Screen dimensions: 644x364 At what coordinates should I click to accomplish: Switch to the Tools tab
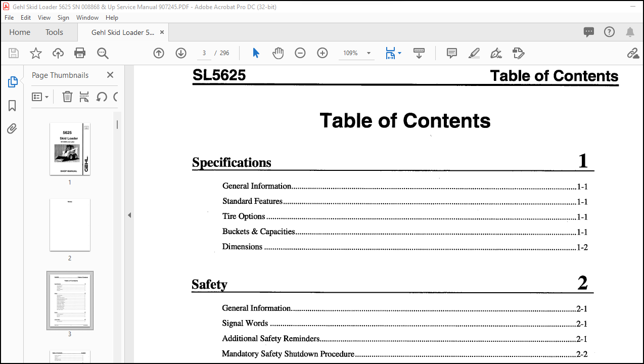coord(54,32)
